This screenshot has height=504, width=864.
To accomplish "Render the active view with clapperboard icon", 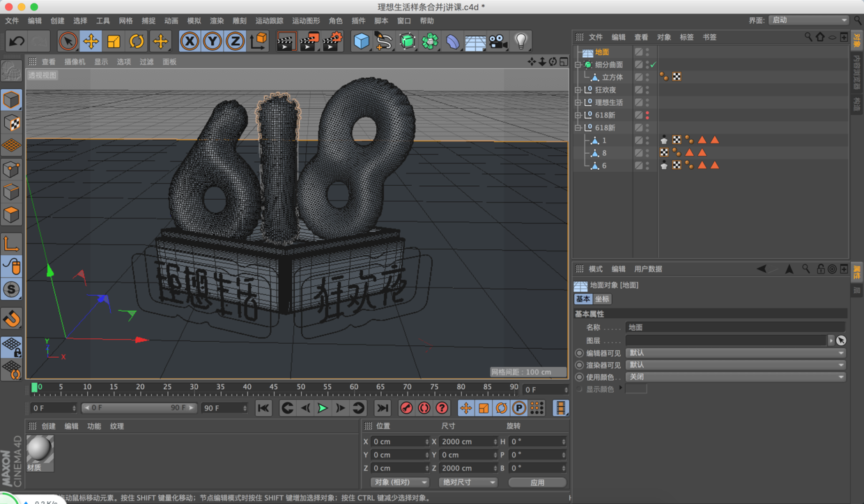I will (285, 41).
